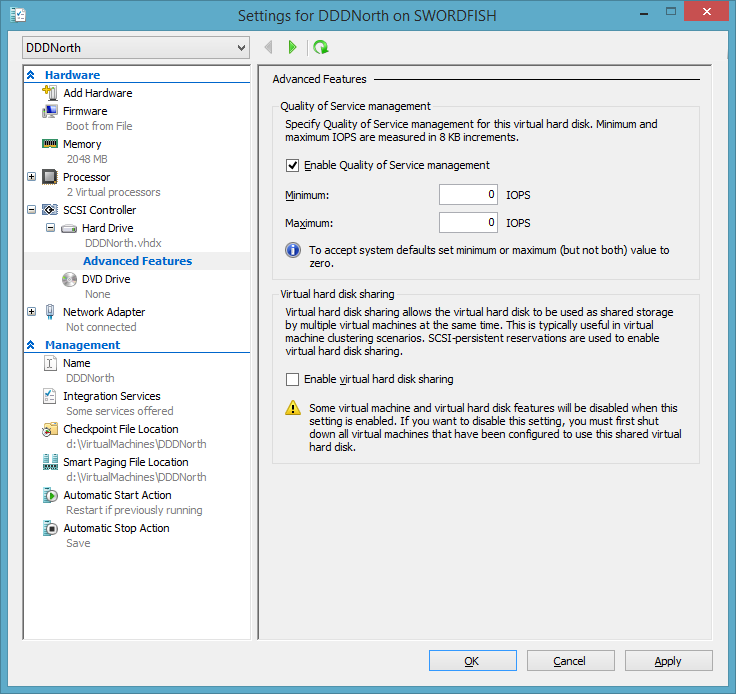
Task: Click the '2048 MB' memory value
Action: pos(87,159)
